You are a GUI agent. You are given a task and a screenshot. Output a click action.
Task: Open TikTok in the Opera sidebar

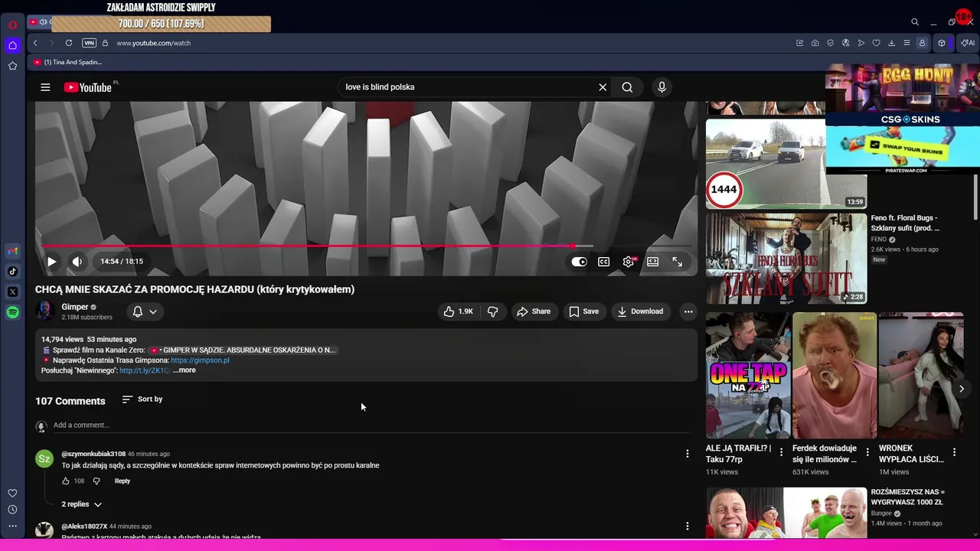13,272
